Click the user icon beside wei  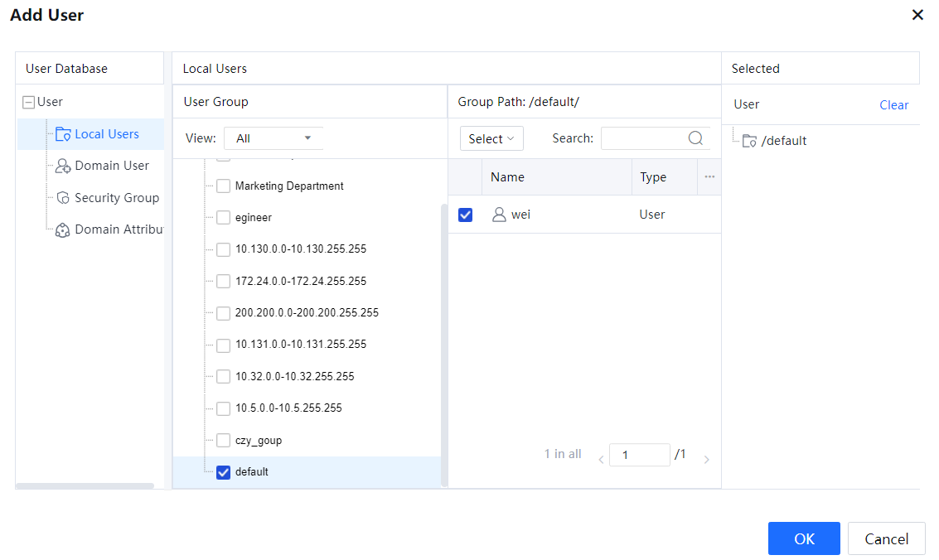tap(499, 215)
